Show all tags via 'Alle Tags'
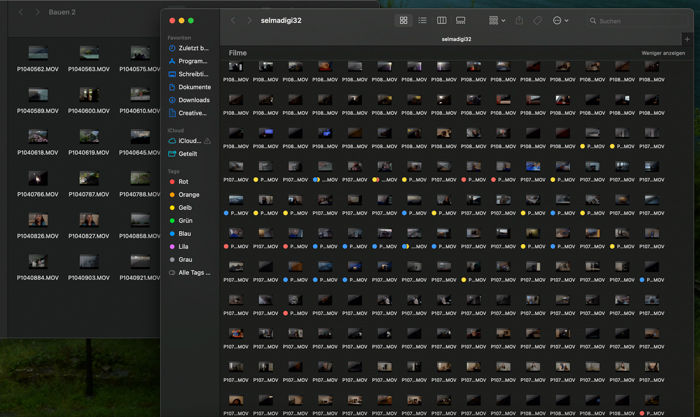The width and height of the screenshot is (700, 417). point(194,272)
